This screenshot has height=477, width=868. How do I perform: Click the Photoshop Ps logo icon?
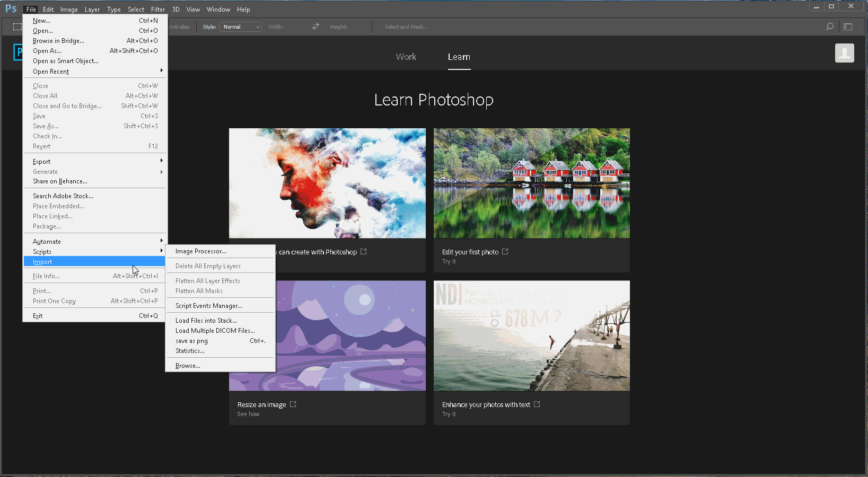click(x=11, y=8)
